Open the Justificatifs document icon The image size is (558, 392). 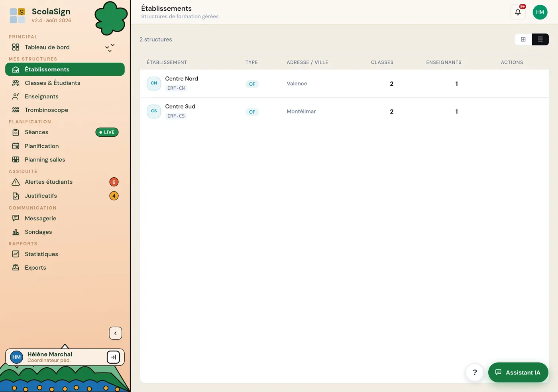[16, 196]
